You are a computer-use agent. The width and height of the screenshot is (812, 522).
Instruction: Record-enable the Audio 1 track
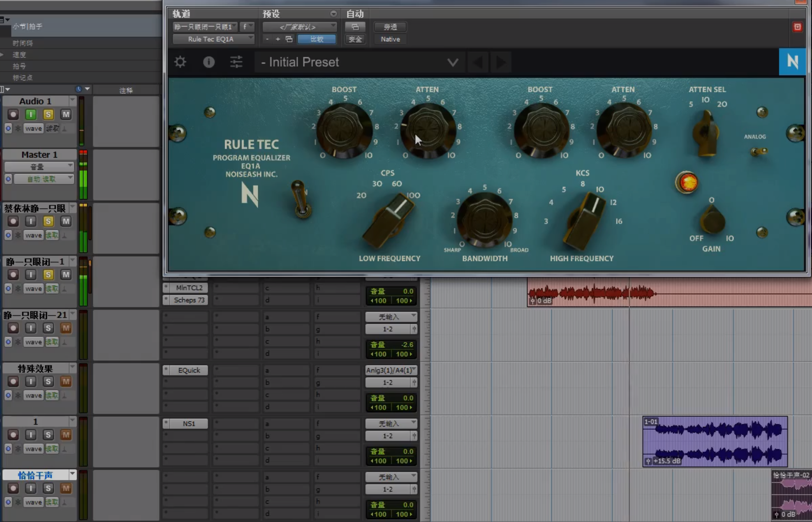[x=13, y=115]
